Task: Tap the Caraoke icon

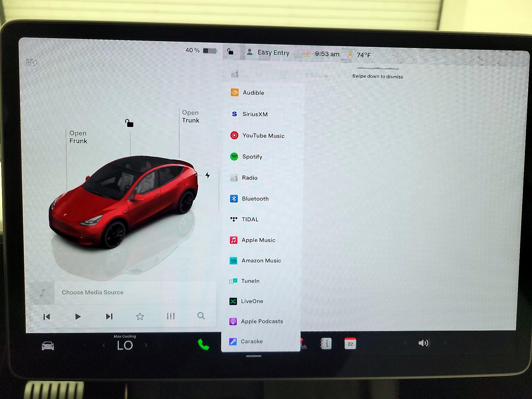Action: [x=233, y=341]
